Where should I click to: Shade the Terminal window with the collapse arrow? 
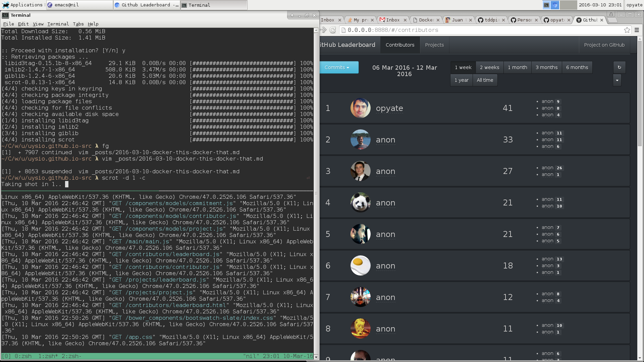point(292,15)
